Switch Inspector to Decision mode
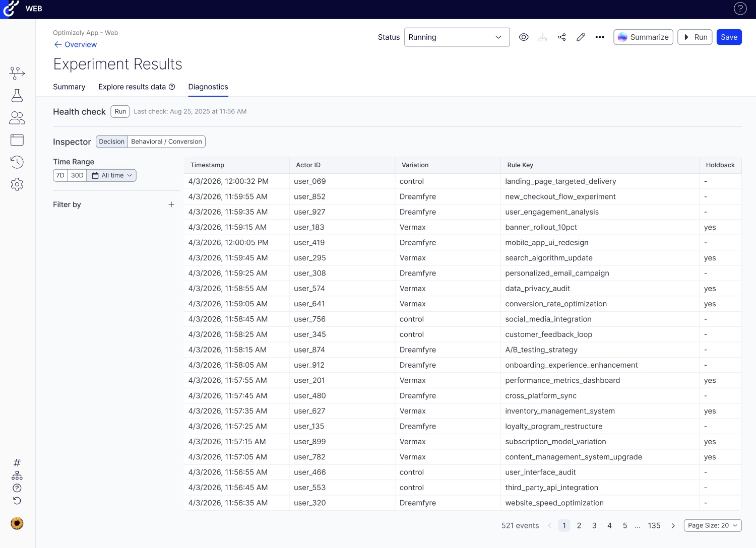Image resolution: width=756 pixels, height=548 pixels. (x=111, y=142)
